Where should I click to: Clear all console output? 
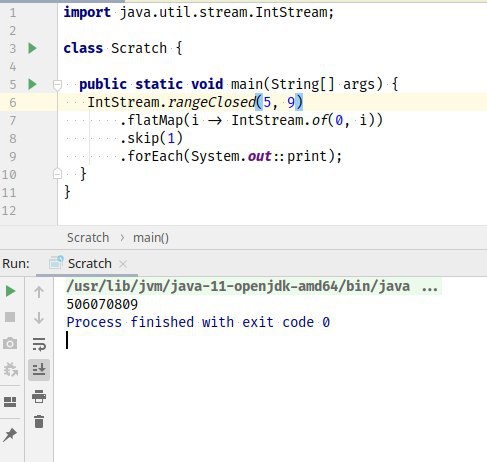tap(39, 422)
